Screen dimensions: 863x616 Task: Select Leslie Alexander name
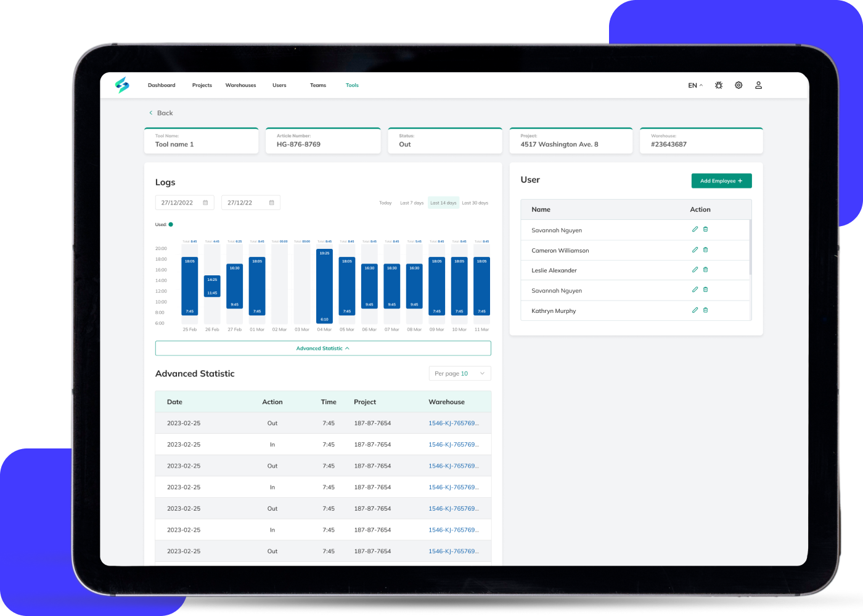554,270
